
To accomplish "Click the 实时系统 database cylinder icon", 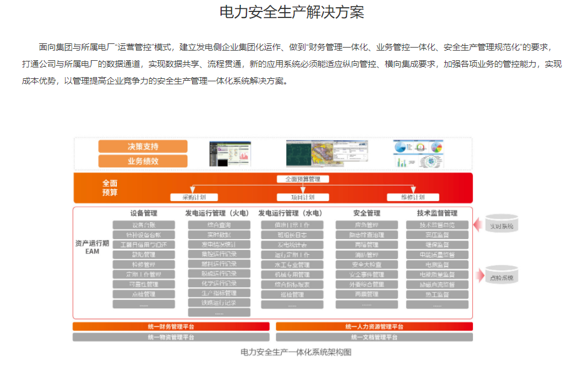I will tap(502, 225).
